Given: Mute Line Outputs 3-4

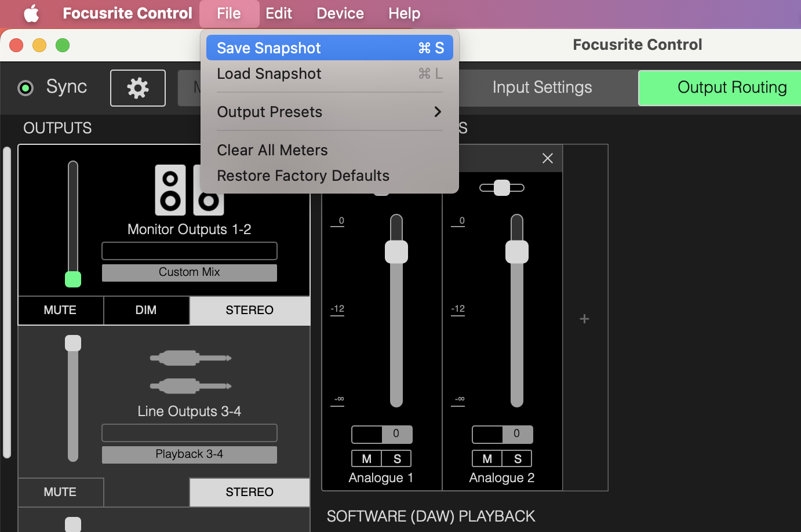Looking at the screenshot, I should pyautogui.click(x=60, y=492).
